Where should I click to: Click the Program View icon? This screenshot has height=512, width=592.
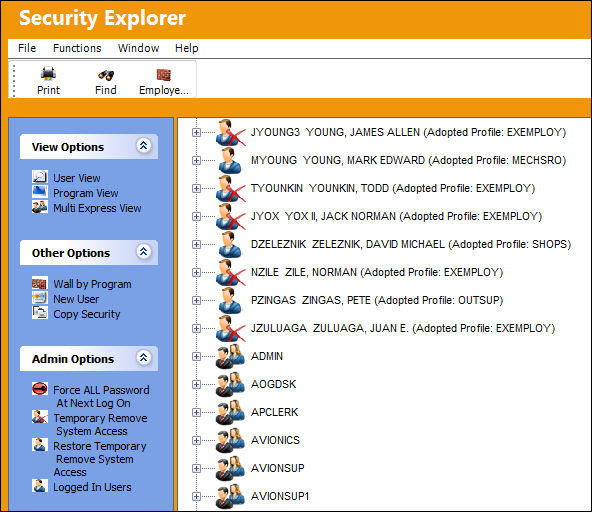pyautogui.click(x=40, y=192)
